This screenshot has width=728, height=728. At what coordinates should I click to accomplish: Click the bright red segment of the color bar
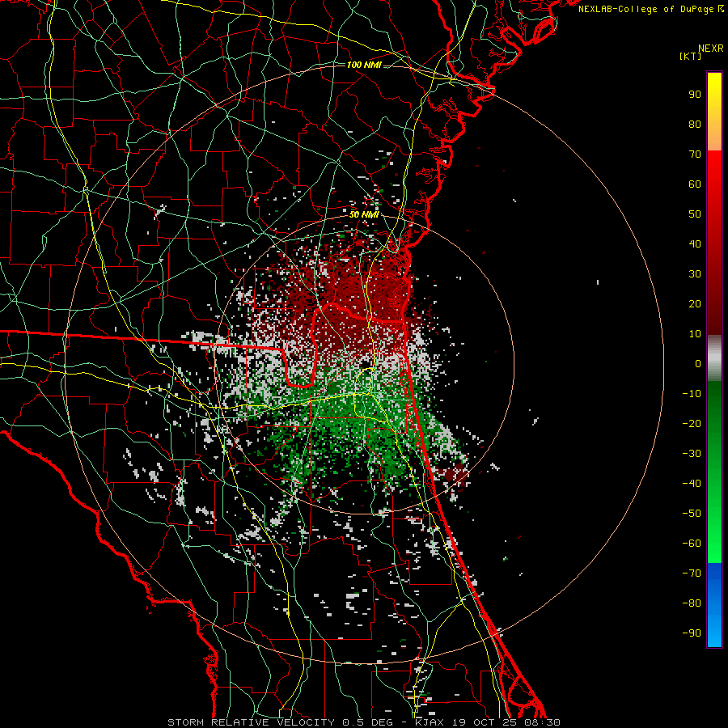coord(714,243)
